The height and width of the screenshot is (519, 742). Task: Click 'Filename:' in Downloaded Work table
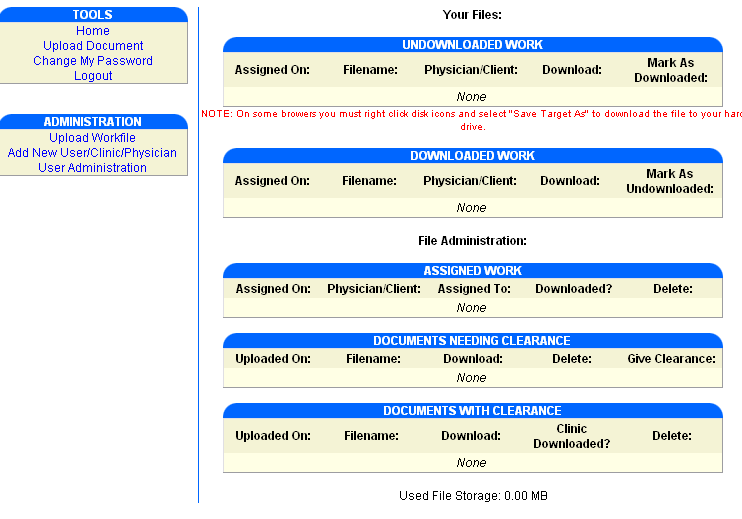click(370, 181)
